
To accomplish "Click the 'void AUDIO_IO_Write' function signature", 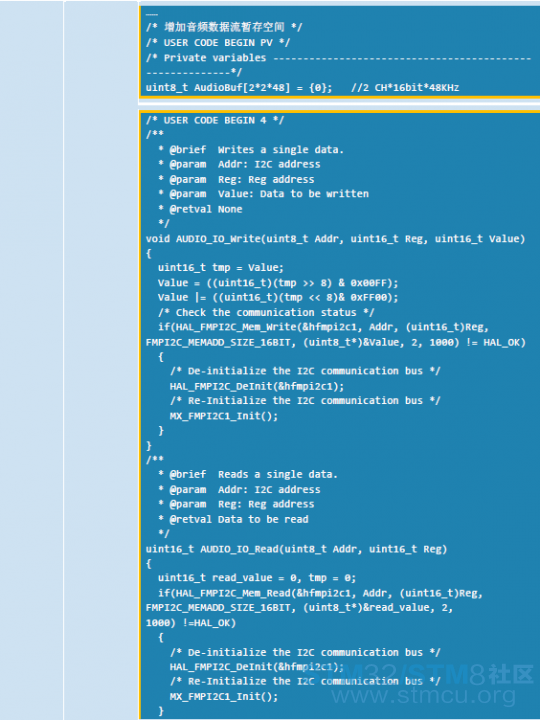I will tap(336, 239).
